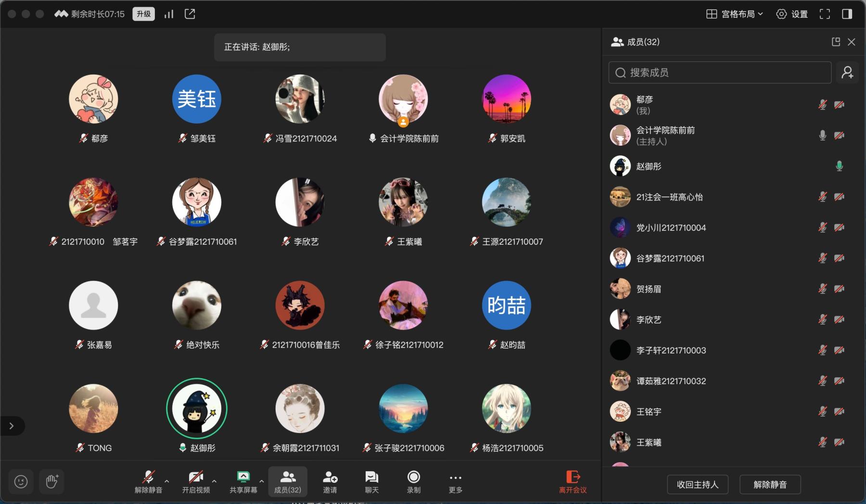Open the pop-out share icon in title bar
This screenshot has width=866, height=504.
tap(190, 14)
